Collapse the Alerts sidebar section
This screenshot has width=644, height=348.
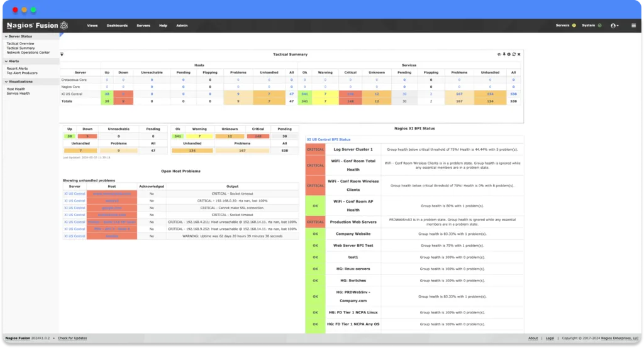tap(12, 61)
